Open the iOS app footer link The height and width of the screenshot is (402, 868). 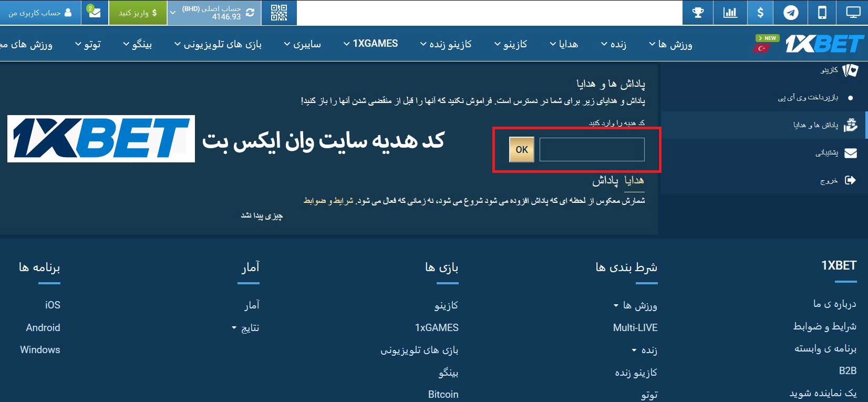point(53,305)
